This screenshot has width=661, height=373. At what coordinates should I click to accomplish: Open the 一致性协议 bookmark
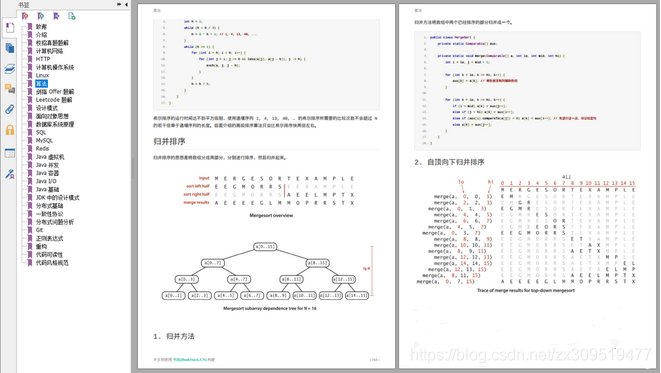point(49,214)
